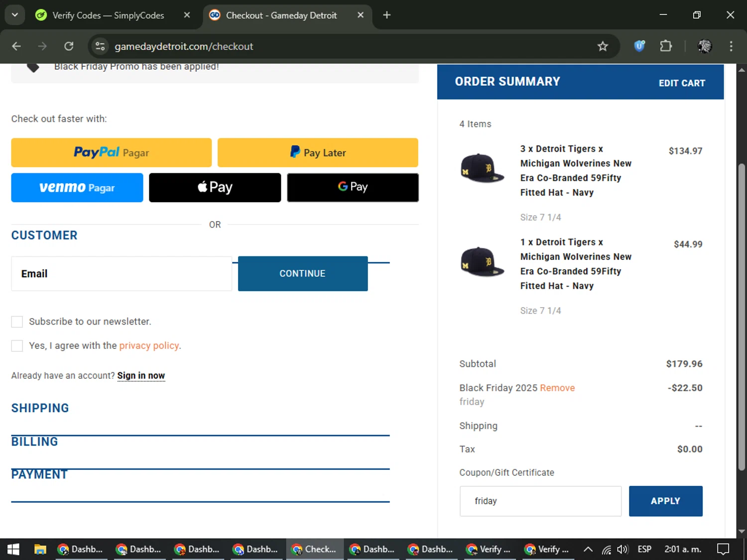Click the $0.00 tax amount
This screenshot has width=747, height=560.
690,449
